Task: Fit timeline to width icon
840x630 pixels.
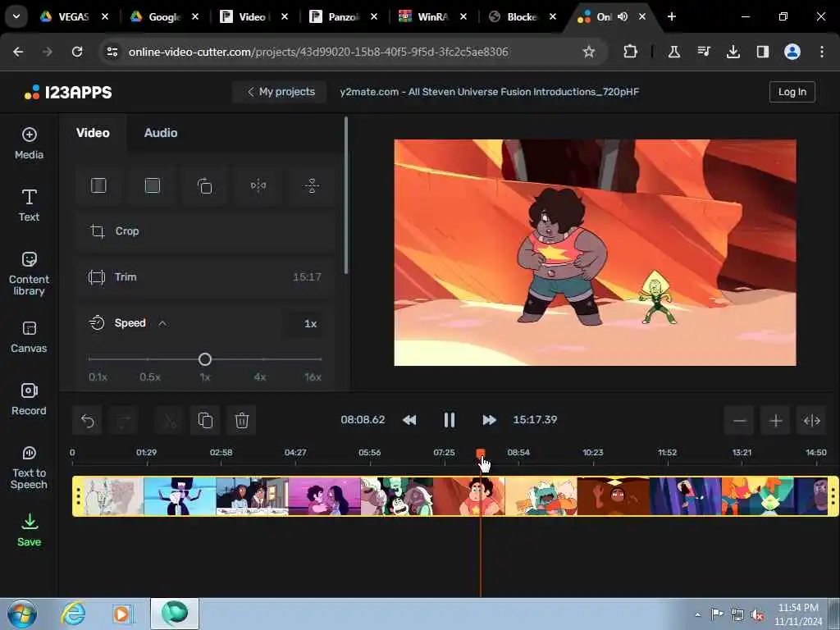Action: [811, 421]
